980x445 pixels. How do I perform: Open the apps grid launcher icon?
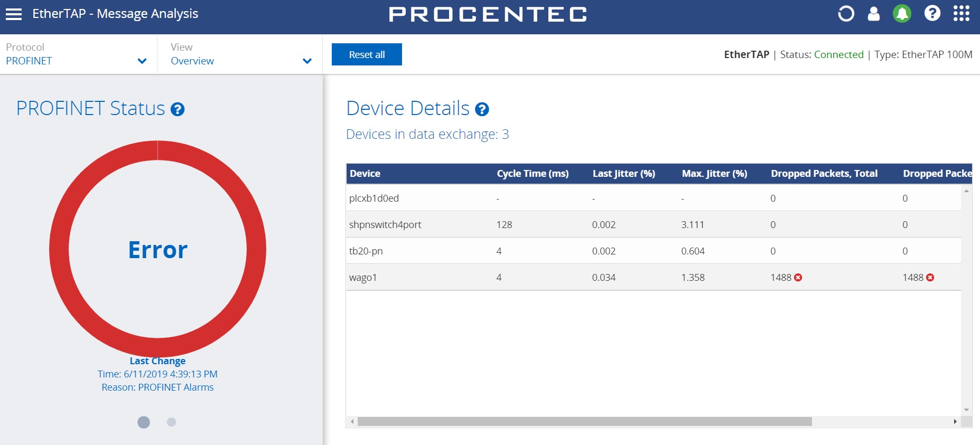tap(962, 13)
